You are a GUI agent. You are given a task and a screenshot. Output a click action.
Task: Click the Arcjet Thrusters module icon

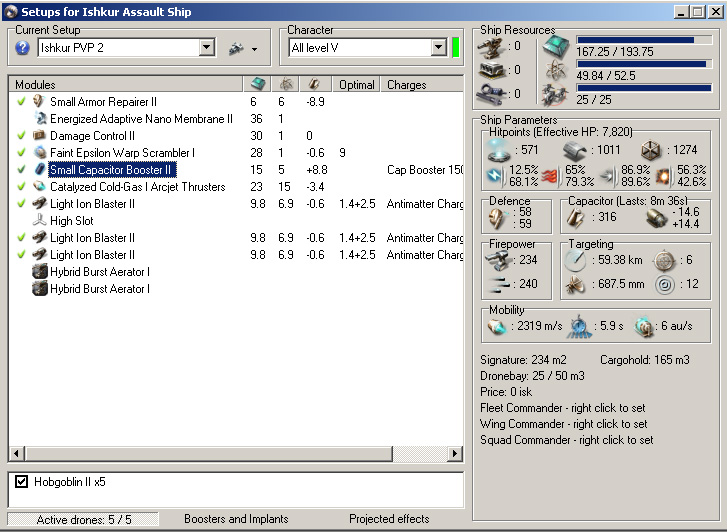point(39,186)
